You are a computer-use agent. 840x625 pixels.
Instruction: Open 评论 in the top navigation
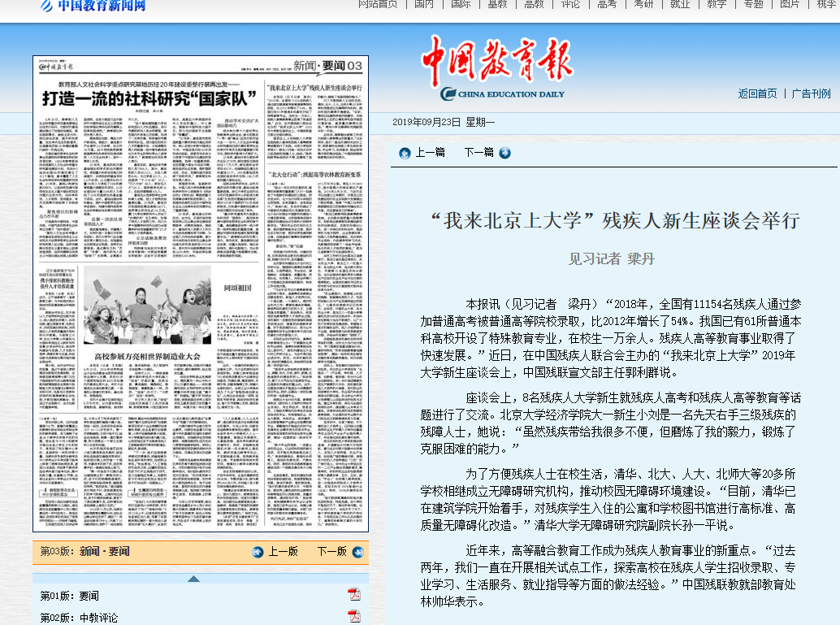tap(570, 4)
